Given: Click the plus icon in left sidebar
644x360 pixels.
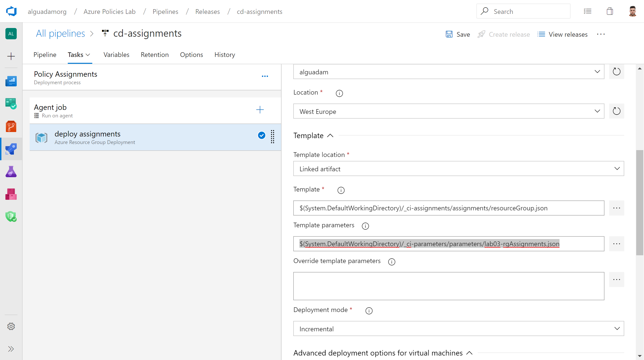Looking at the screenshot, I should pos(11,56).
